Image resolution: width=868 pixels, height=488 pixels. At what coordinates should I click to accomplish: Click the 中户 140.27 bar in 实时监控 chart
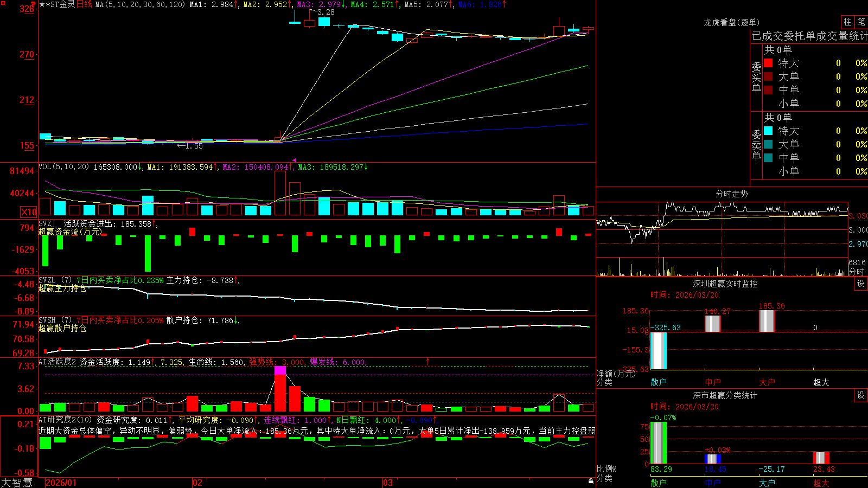(712, 324)
